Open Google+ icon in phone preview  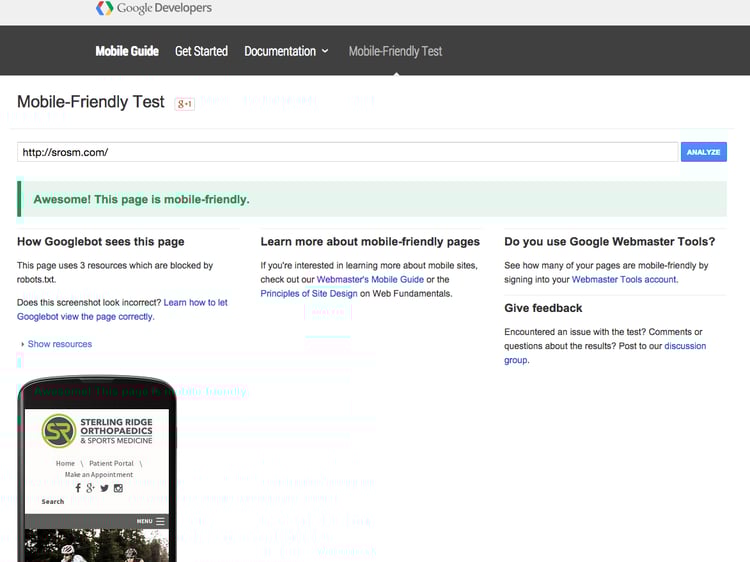90,488
